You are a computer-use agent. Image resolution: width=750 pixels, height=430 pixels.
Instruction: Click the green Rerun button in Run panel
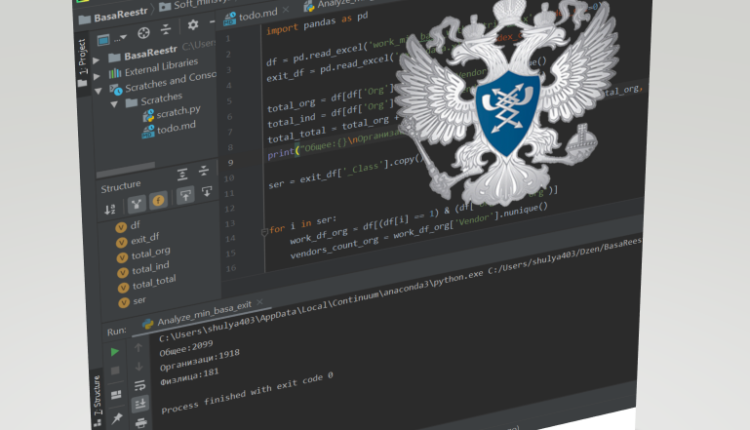[115, 352]
